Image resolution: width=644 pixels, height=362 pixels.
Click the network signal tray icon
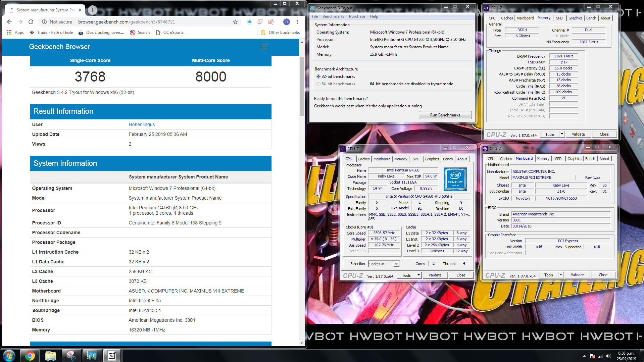601,356
